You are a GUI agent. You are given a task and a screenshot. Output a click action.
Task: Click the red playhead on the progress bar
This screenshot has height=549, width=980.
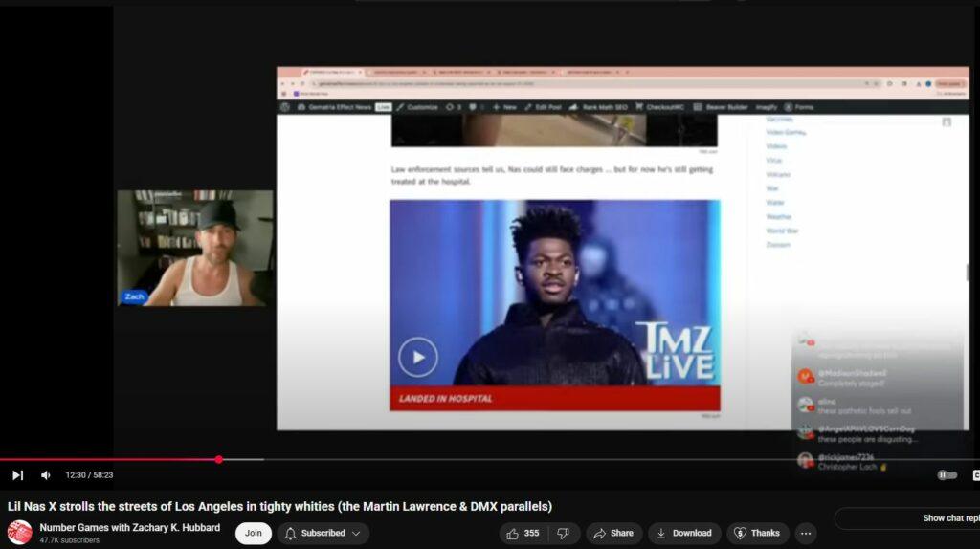pyautogui.click(x=219, y=460)
